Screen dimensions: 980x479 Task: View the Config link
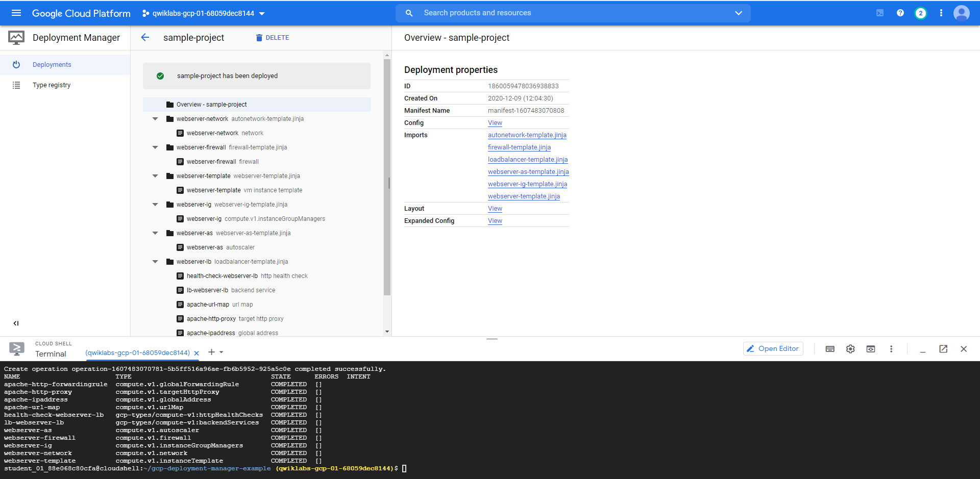pyautogui.click(x=495, y=123)
